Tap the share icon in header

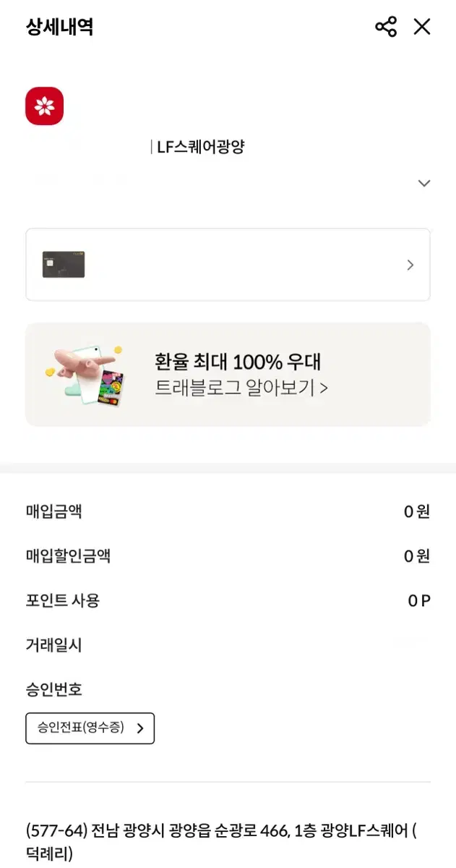point(386,27)
